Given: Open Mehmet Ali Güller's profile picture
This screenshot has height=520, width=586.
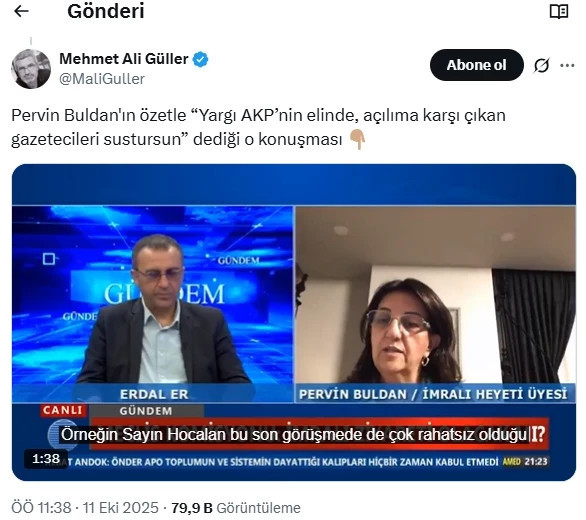Looking at the screenshot, I should pyautogui.click(x=31, y=69).
